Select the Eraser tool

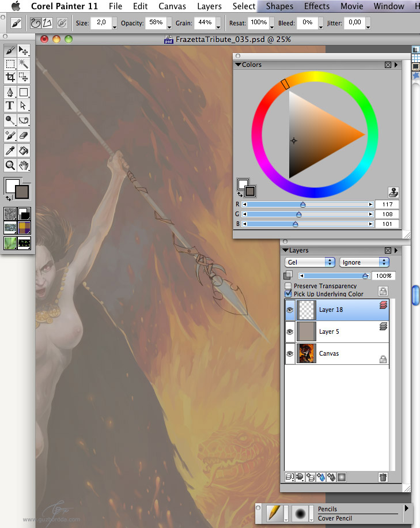click(24, 135)
